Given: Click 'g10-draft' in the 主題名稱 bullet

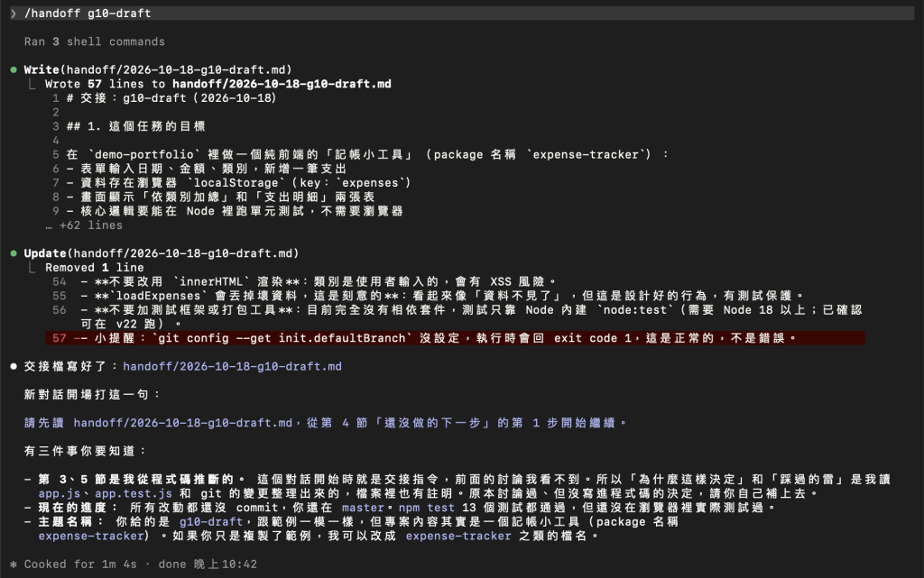Looking at the screenshot, I should 211,522.
